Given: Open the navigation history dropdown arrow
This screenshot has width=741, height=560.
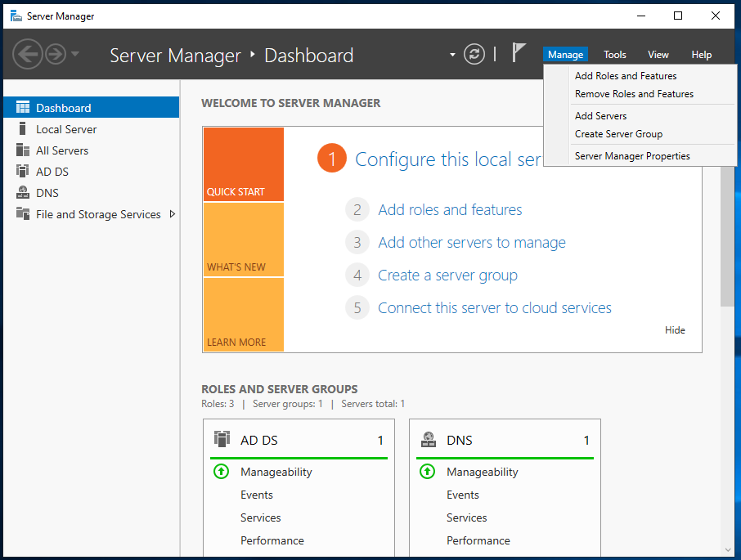Looking at the screenshot, I should pyautogui.click(x=75, y=54).
